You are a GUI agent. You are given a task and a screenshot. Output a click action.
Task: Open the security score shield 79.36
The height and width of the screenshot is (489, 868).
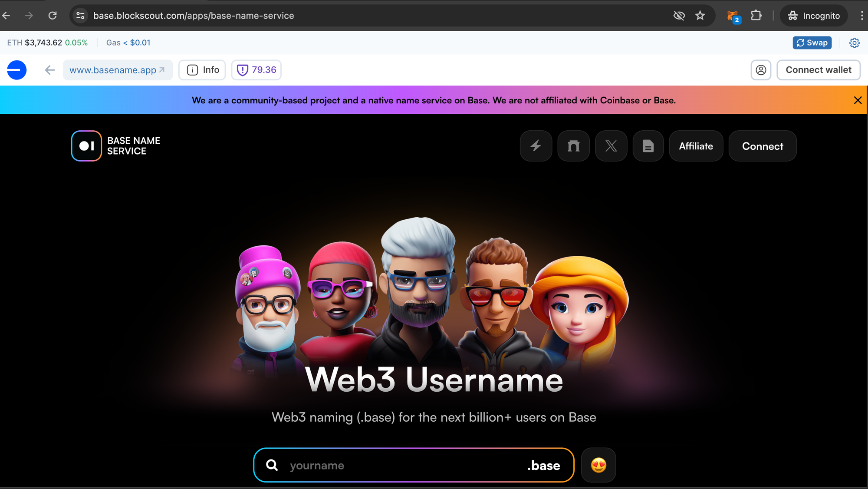(256, 70)
